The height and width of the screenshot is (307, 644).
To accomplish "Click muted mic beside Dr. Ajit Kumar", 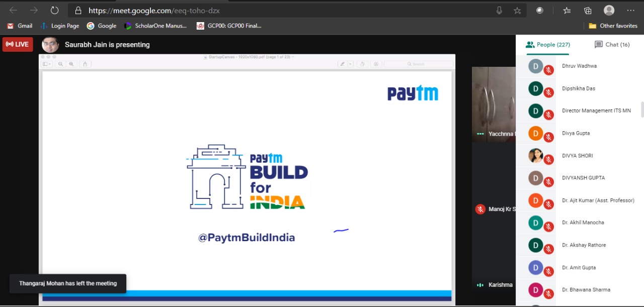I will [x=548, y=204].
